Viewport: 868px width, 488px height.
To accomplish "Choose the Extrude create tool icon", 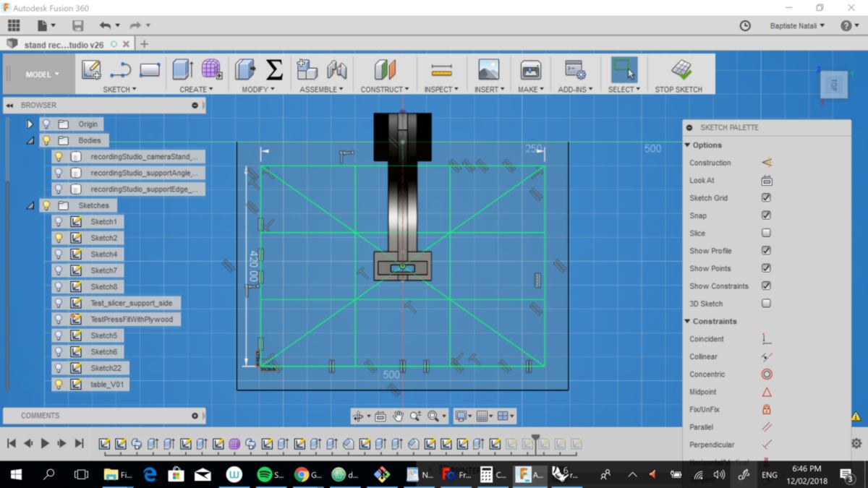I will (x=182, y=69).
